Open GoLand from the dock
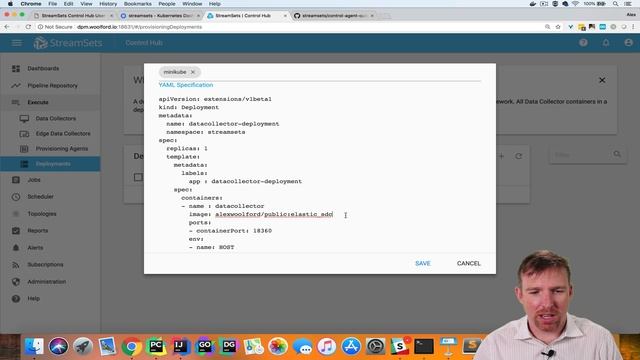640x360 pixels. click(204, 346)
